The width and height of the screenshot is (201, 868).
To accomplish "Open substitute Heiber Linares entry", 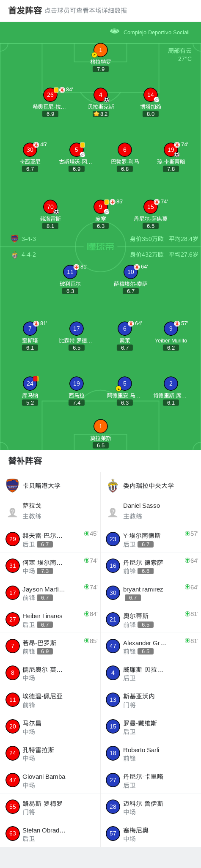I will pyautogui.click(x=50, y=619).
